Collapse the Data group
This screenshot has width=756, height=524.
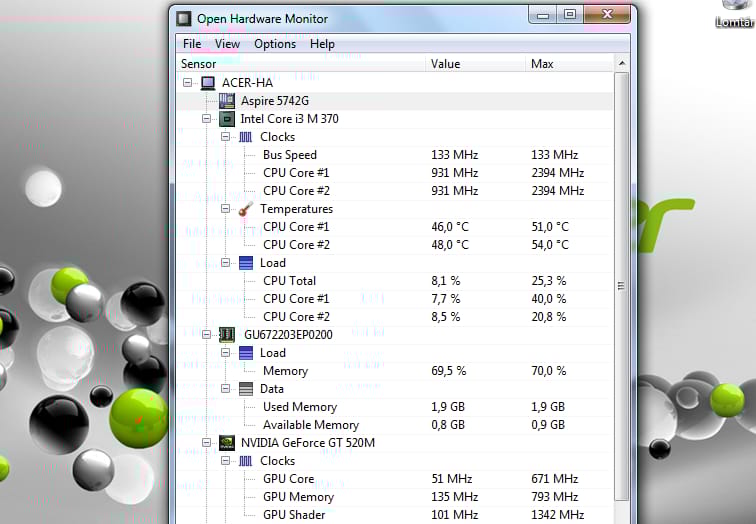tap(225, 389)
